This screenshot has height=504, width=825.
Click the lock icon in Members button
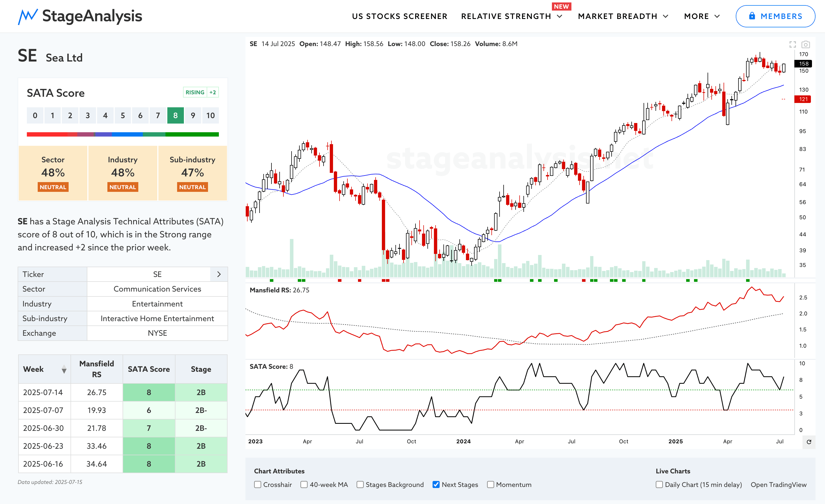point(752,16)
